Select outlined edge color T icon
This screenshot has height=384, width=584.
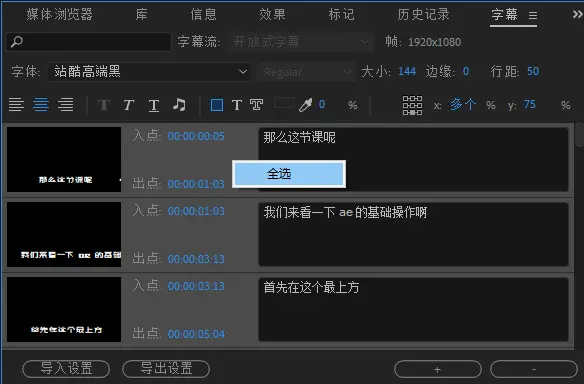[x=256, y=105]
